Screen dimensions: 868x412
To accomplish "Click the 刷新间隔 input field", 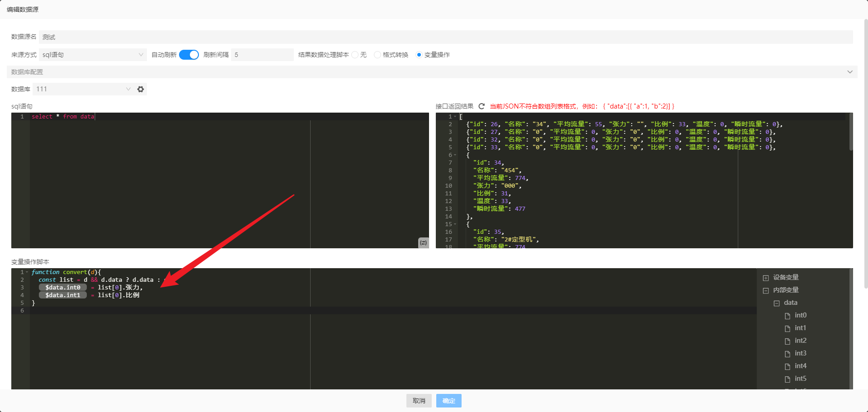I will click(x=262, y=55).
